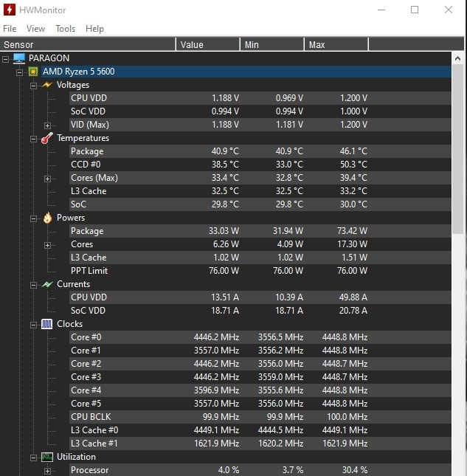Click the Voltages lightning bolt icon
Screen dimensions: 467x476
tap(47, 85)
